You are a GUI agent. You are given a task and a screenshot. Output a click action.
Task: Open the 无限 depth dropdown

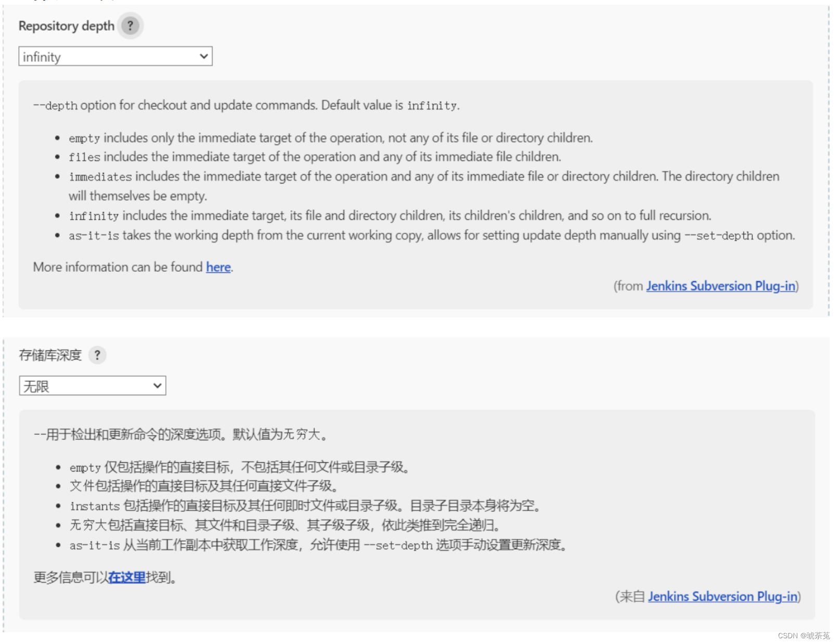(93, 386)
